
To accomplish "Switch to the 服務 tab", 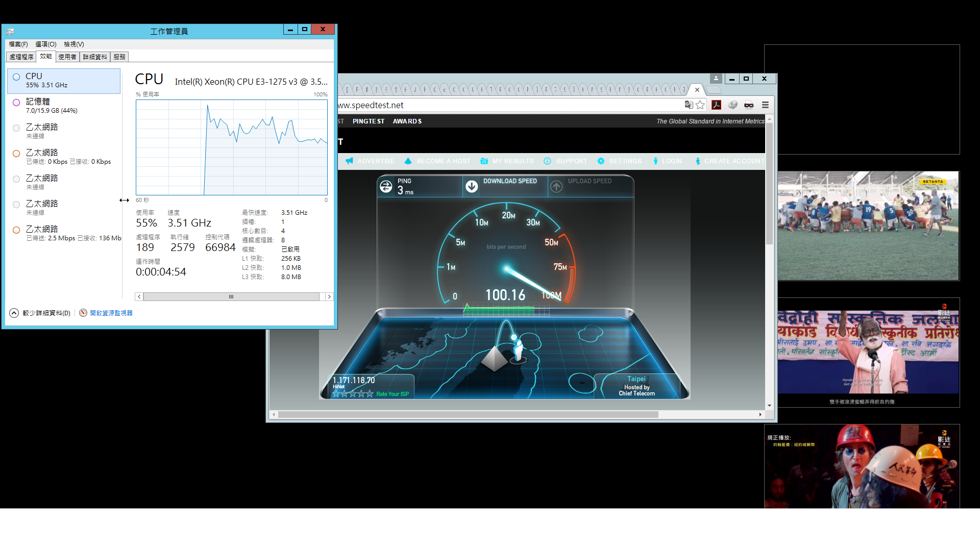I will click(119, 57).
